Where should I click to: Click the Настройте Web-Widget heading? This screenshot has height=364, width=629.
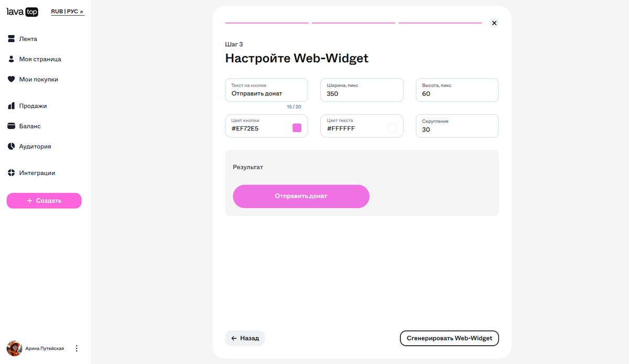297,58
